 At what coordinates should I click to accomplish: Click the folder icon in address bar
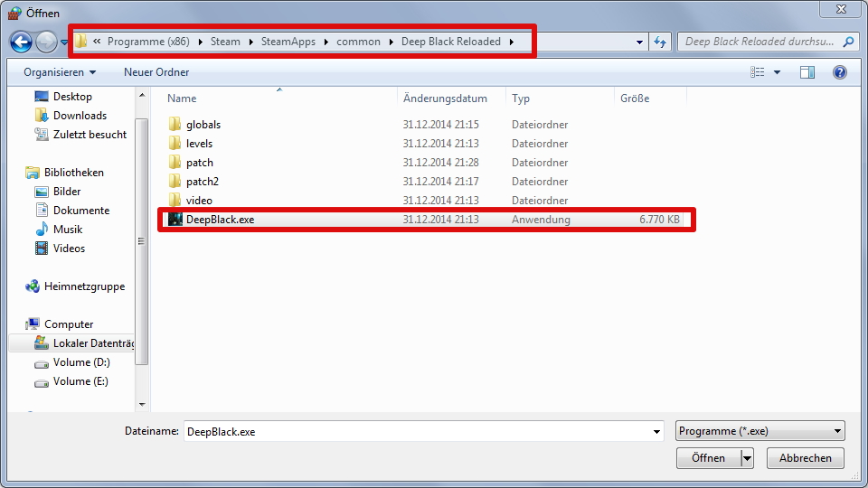coord(81,42)
